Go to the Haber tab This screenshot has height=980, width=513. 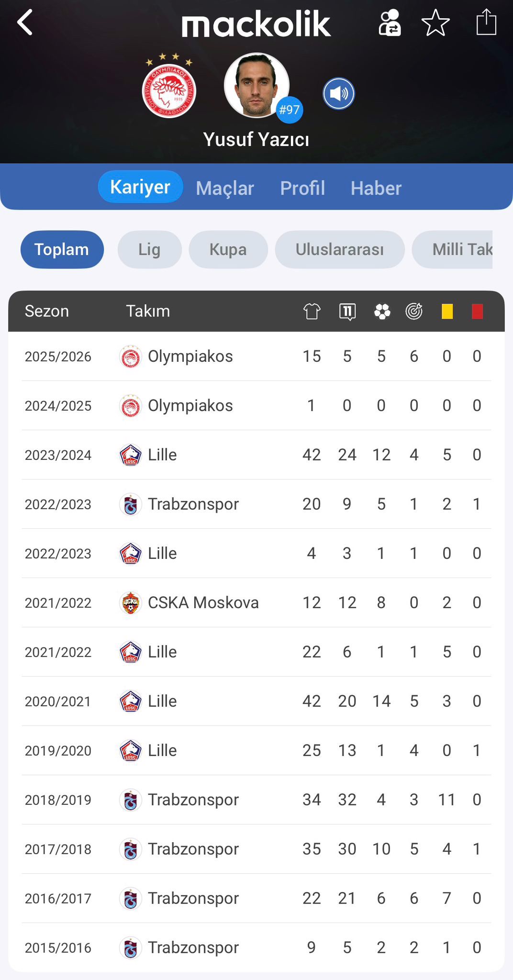pyautogui.click(x=376, y=188)
